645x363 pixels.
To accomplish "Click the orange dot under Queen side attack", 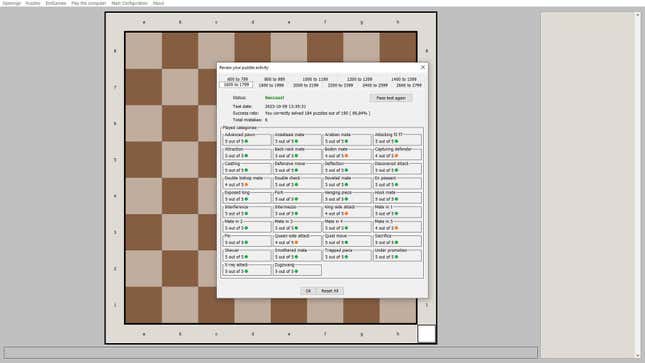I will pyautogui.click(x=296, y=242).
